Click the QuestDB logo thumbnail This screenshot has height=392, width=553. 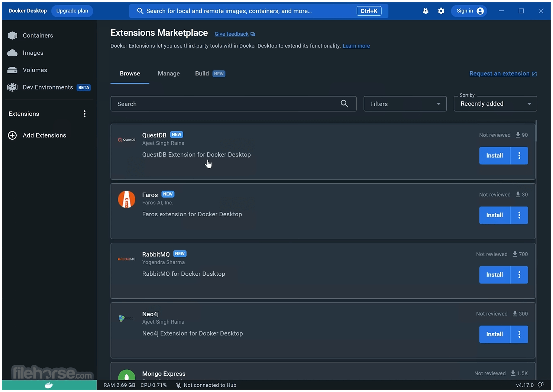127,140
